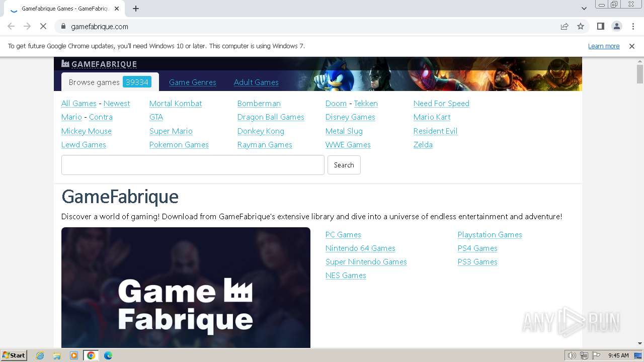Open Lewd Games link

click(84, 145)
